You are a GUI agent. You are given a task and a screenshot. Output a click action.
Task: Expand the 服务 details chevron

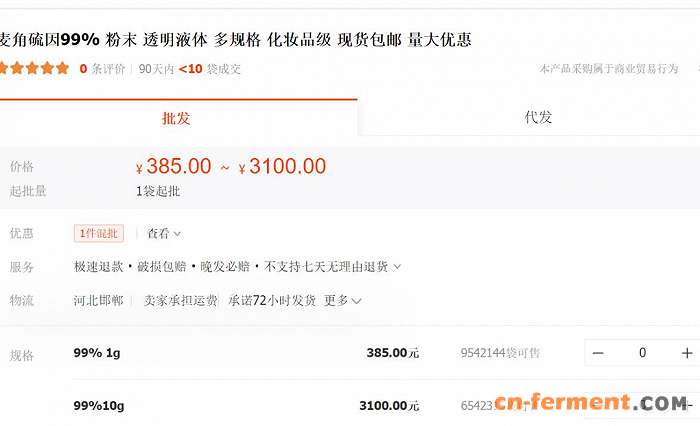point(397,267)
